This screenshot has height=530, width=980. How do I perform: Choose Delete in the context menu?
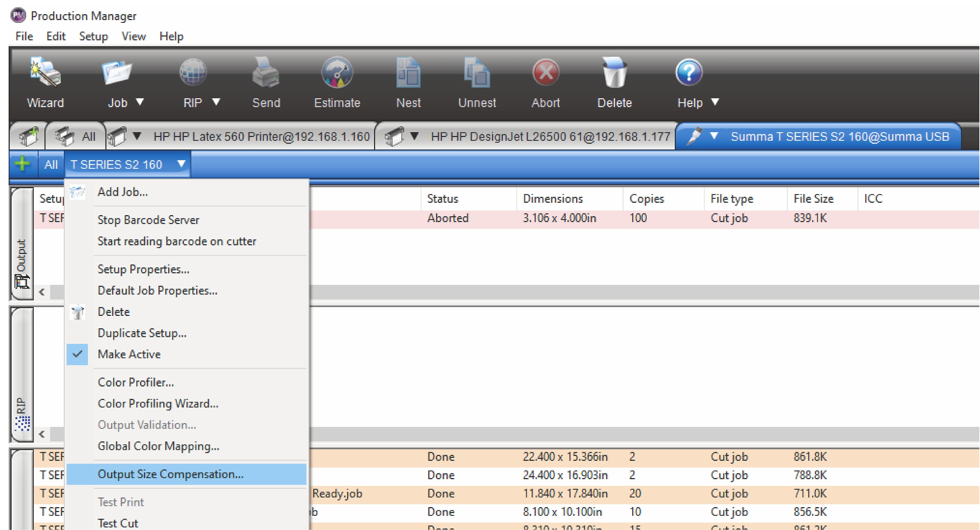coord(187,312)
